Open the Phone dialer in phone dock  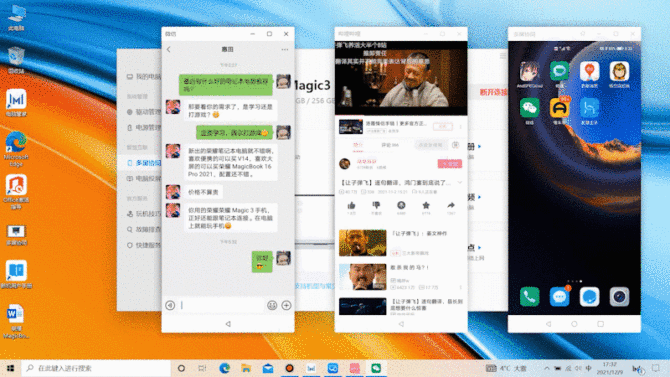pyautogui.click(x=529, y=297)
